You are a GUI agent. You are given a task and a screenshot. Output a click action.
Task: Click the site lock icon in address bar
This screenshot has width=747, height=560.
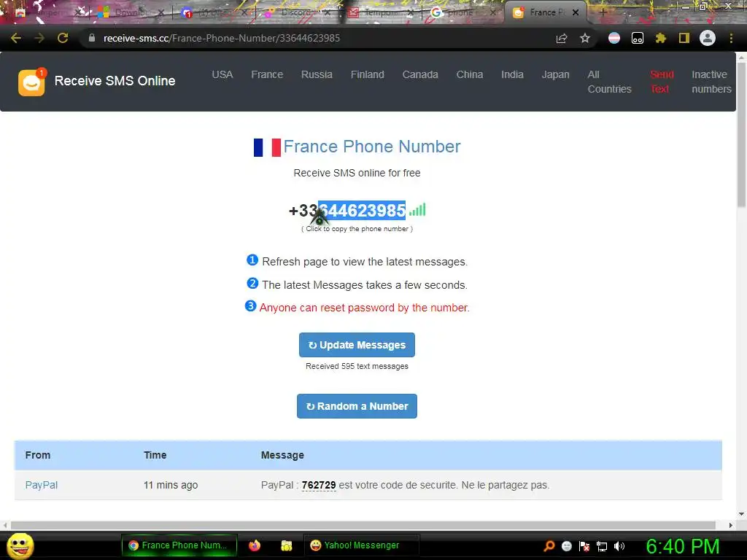point(92,38)
